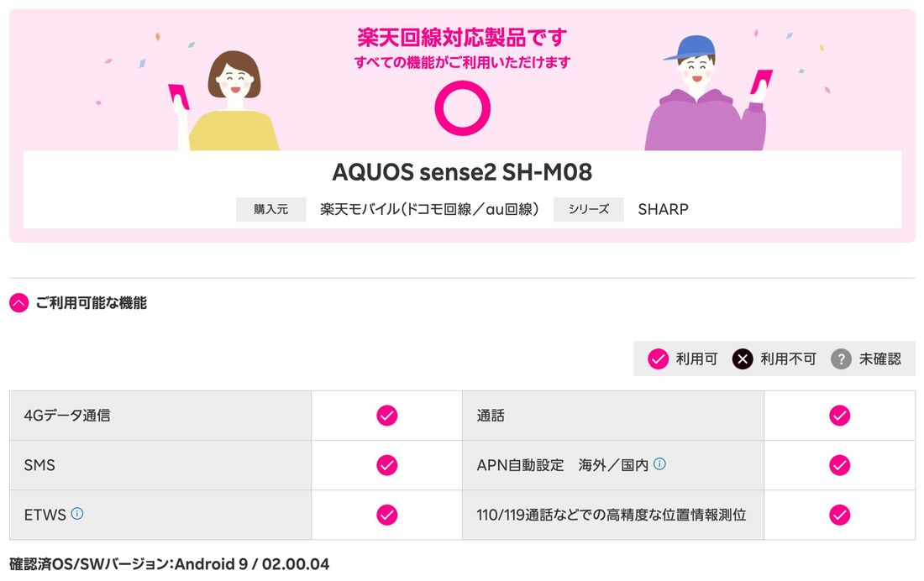Toggle checkmark for 110/119通話 location accuracy
The height and width of the screenshot is (581, 924).
(x=840, y=516)
